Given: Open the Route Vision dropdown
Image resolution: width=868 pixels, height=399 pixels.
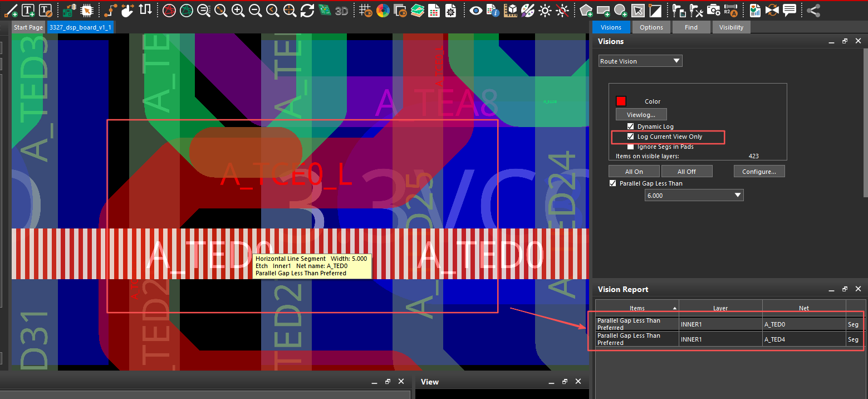Looking at the screenshot, I should tap(640, 61).
